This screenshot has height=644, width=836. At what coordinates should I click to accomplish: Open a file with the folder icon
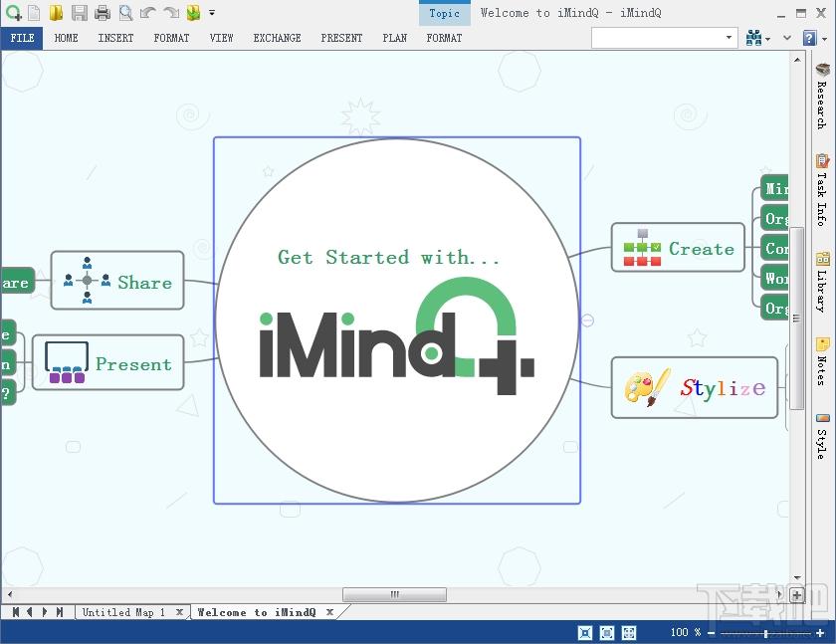[56, 12]
